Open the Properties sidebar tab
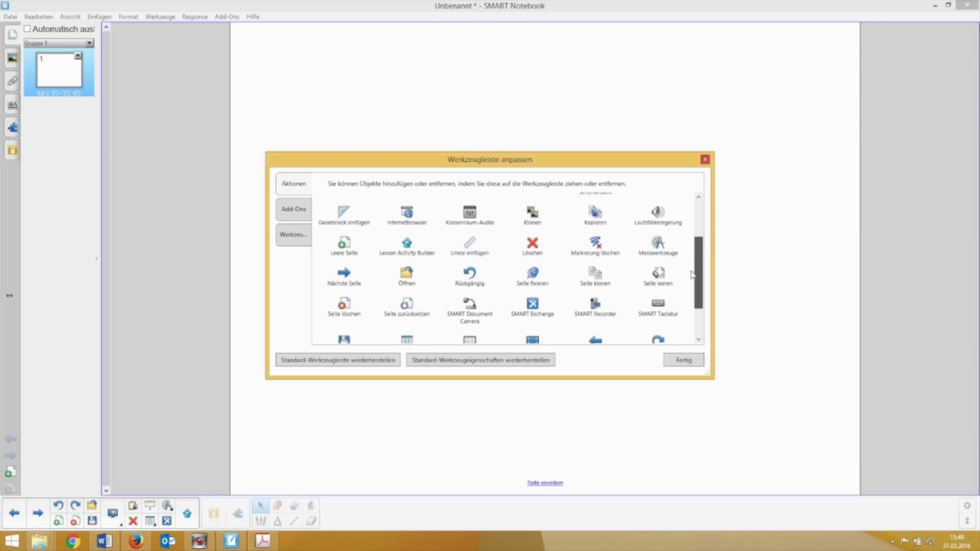The height and width of the screenshot is (551, 980). point(12,104)
